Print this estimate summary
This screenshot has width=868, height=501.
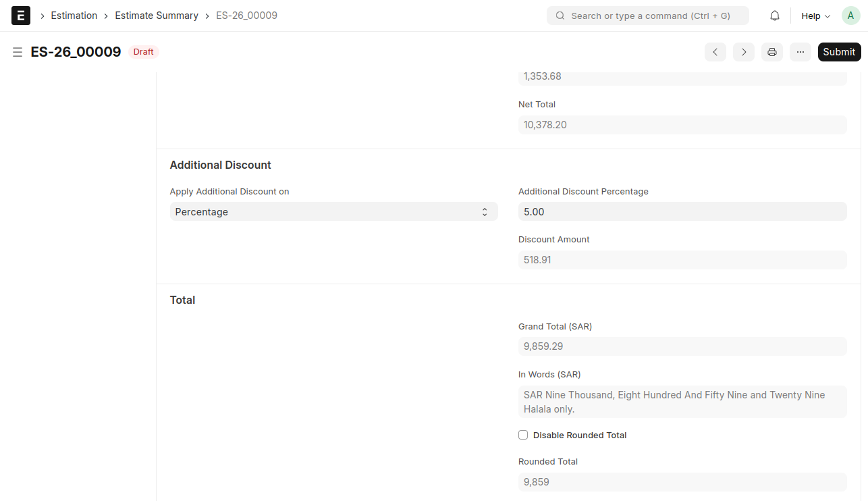click(x=772, y=52)
